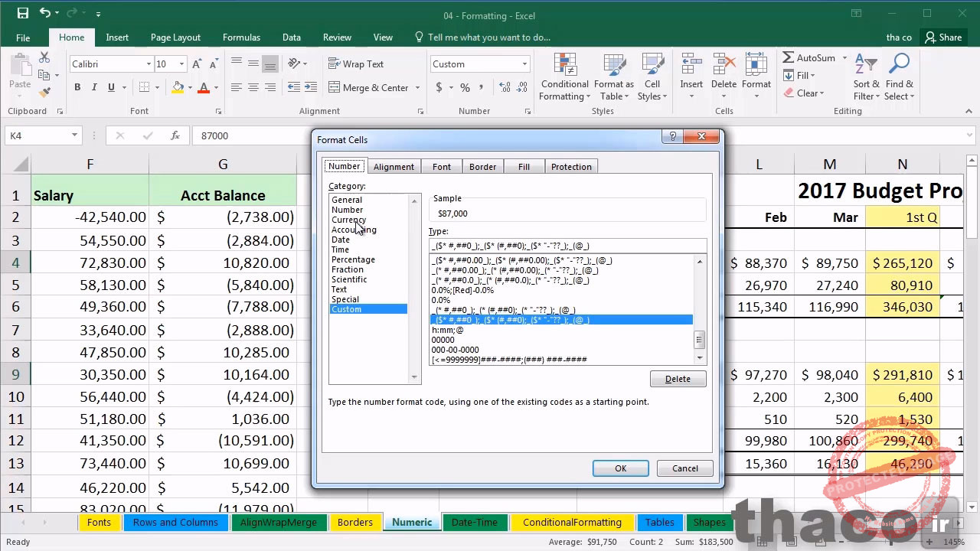Open the Custom number format dropdown
The height and width of the screenshot is (551, 980).
[524, 64]
